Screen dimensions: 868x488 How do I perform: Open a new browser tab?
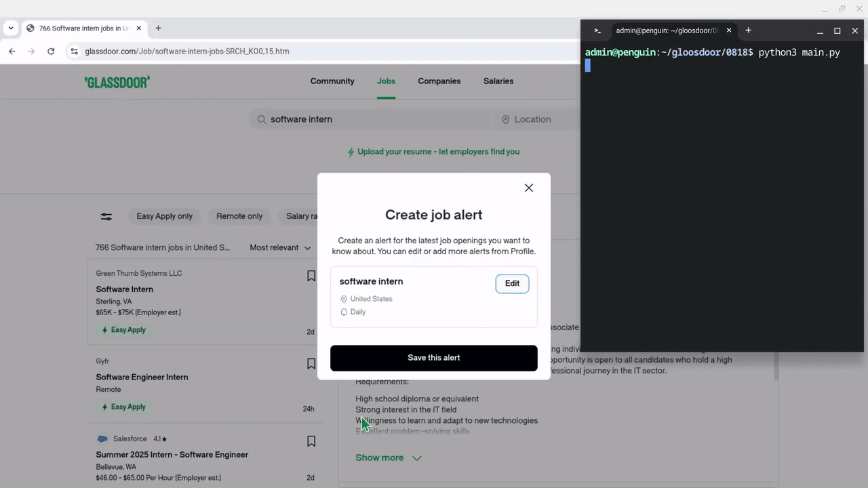pos(158,28)
